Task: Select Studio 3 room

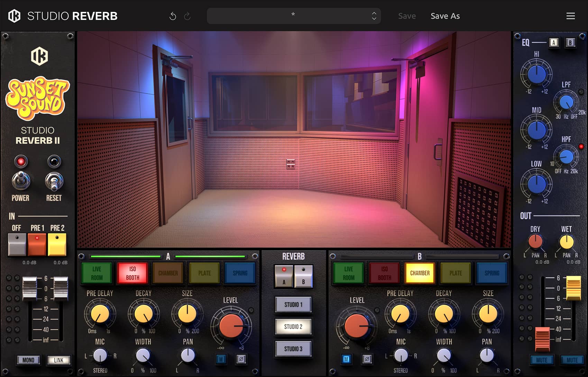Action: click(x=293, y=349)
